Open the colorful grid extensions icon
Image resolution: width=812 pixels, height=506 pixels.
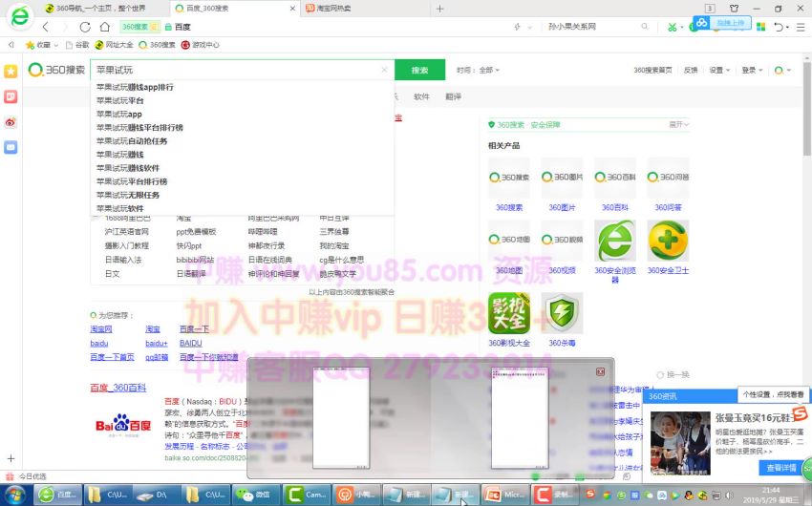pyautogui.click(x=760, y=27)
